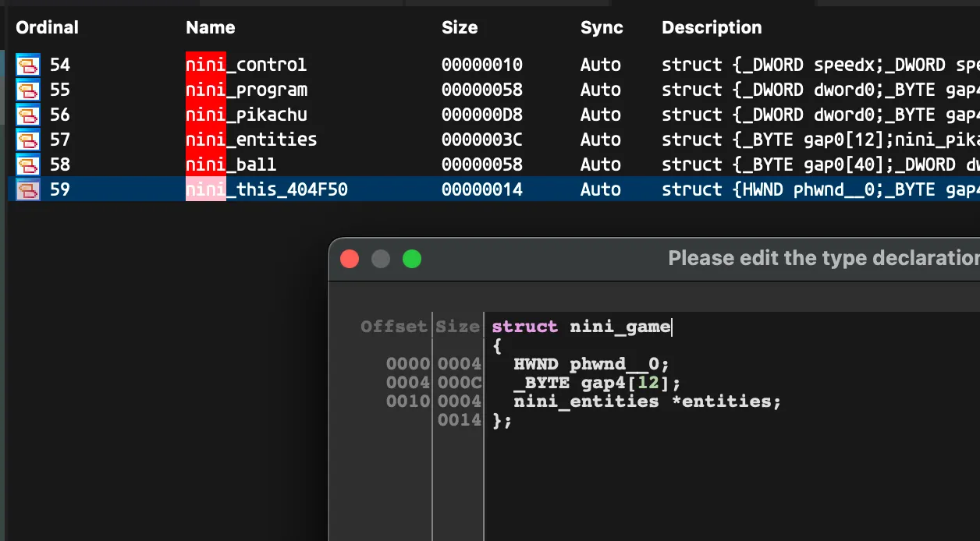Click size 000C in the editor gutter
Image resolution: width=980 pixels, height=541 pixels.
459,383
